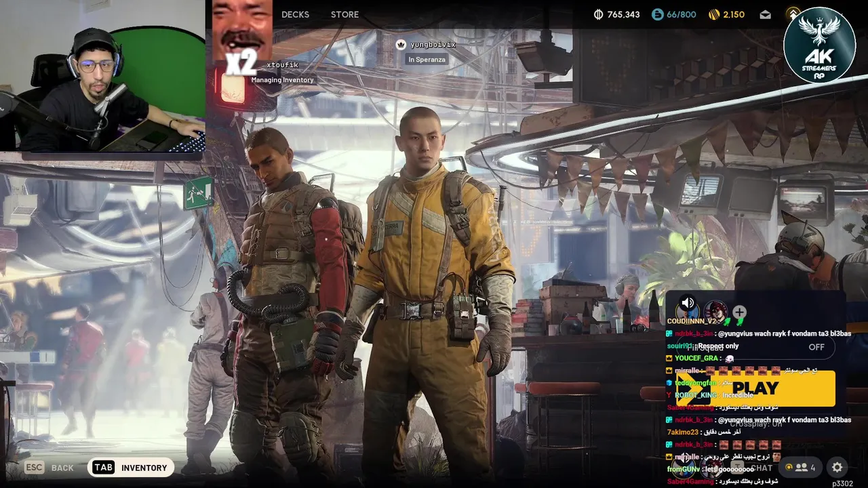Image resolution: width=868 pixels, height=488 pixels.
Task: Open the STORE tab
Action: click(344, 14)
